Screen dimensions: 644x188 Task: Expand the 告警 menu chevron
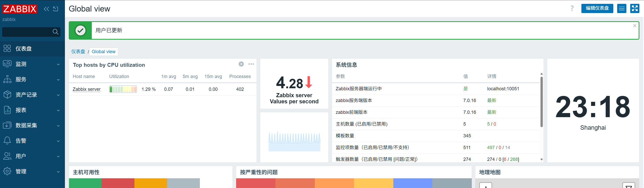(58, 141)
